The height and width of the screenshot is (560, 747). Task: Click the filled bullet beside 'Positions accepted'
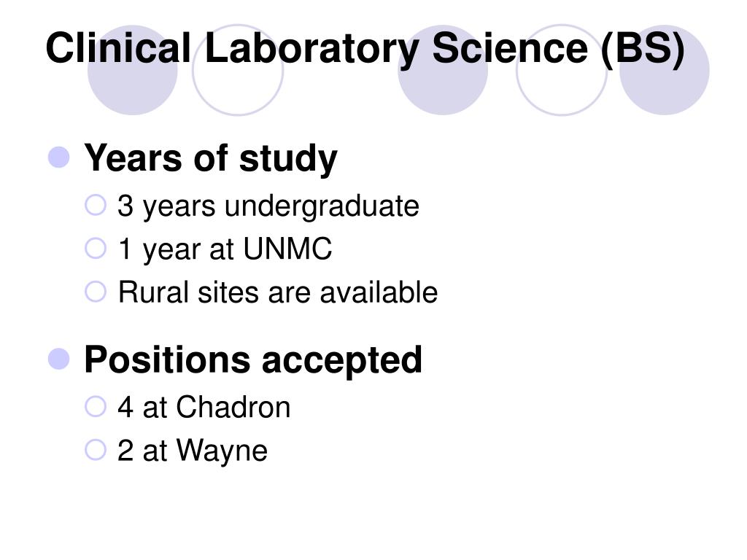(x=59, y=359)
